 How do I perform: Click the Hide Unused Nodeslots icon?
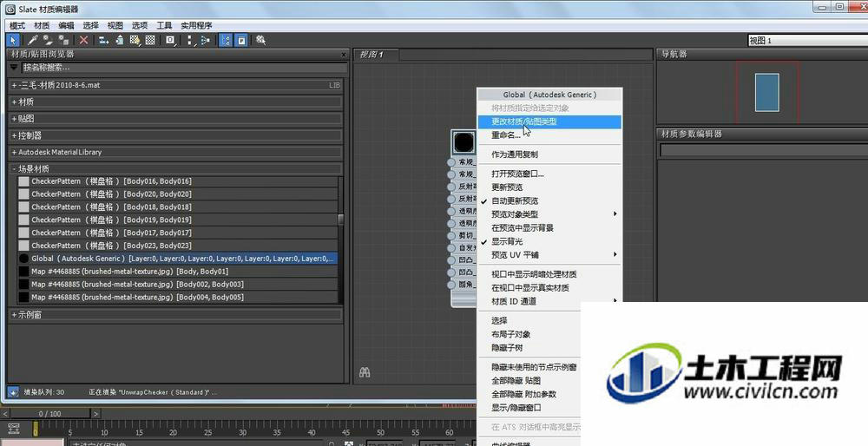coord(119,40)
